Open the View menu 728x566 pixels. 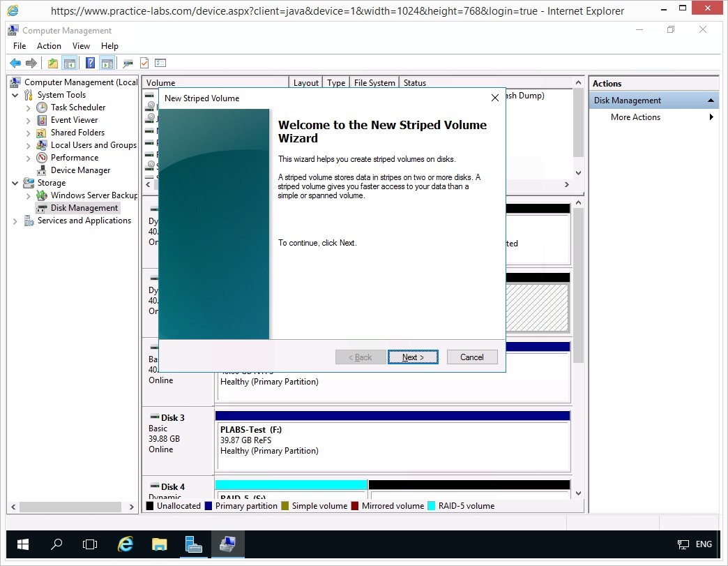(x=81, y=46)
